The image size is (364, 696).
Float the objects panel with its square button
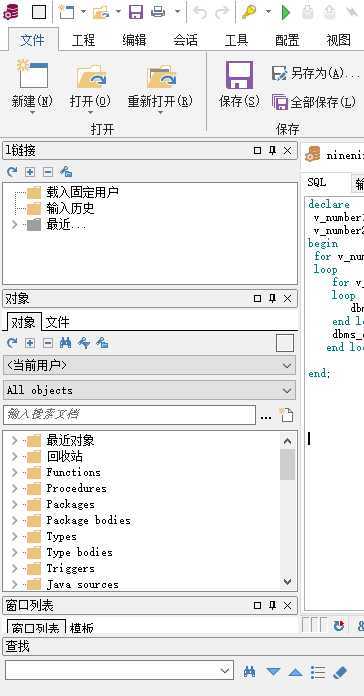pos(257,298)
